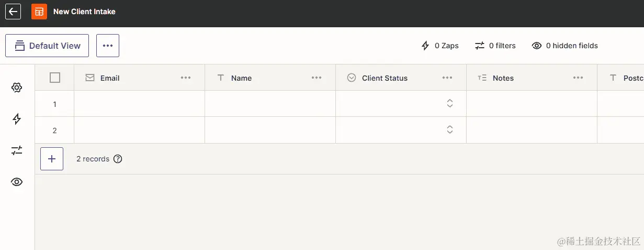Click the Notes cell in row 2
The width and height of the screenshot is (644, 250).
pos(532,130)
